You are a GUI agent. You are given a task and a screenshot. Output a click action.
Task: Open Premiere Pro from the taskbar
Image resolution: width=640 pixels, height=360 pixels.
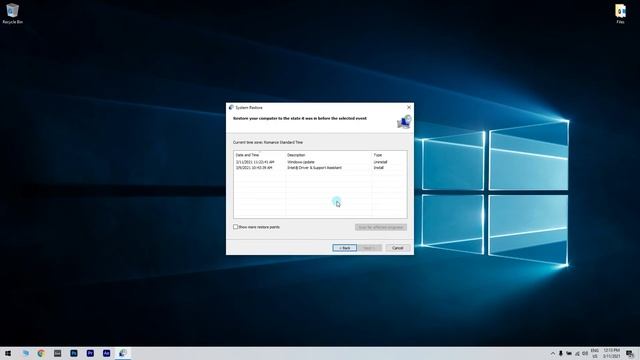pos(90,353)
